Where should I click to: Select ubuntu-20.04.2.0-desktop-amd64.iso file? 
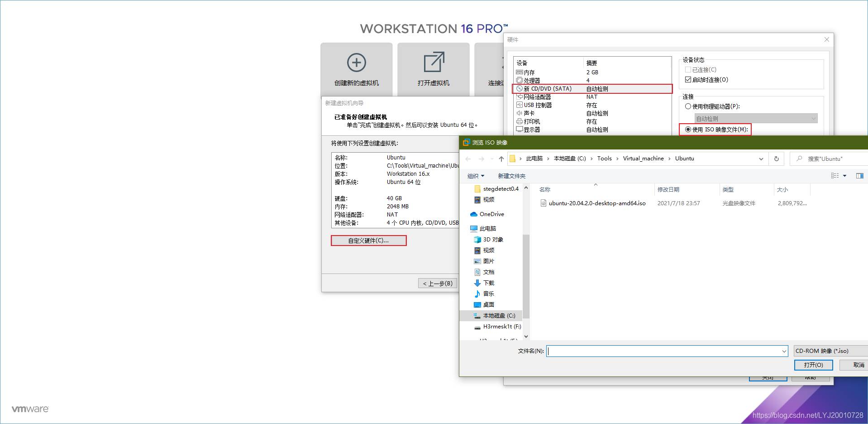(593, 203)
